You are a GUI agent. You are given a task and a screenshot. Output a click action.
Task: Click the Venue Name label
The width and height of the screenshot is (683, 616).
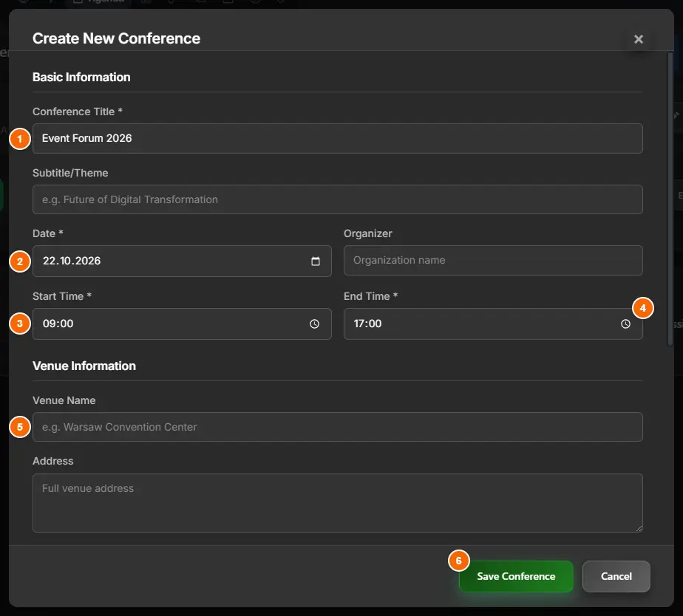tap(64, 400)
